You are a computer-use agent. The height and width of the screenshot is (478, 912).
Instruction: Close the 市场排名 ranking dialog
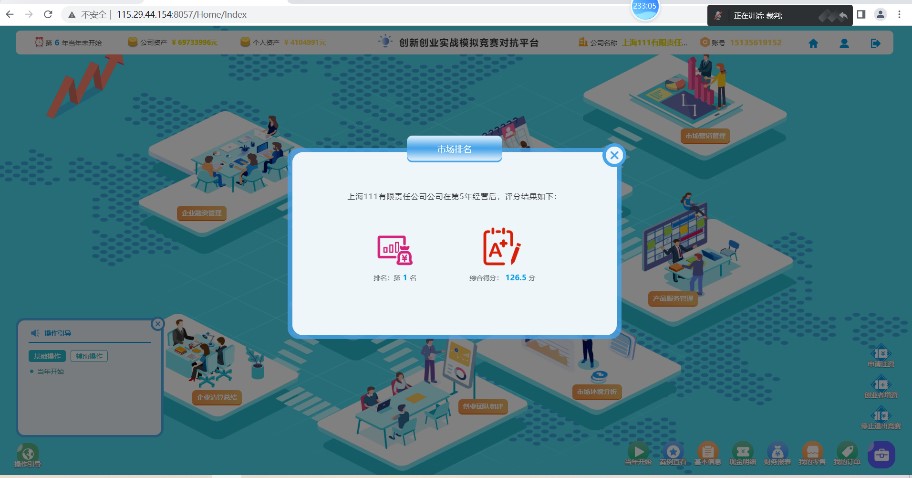[x=614, y=155]
